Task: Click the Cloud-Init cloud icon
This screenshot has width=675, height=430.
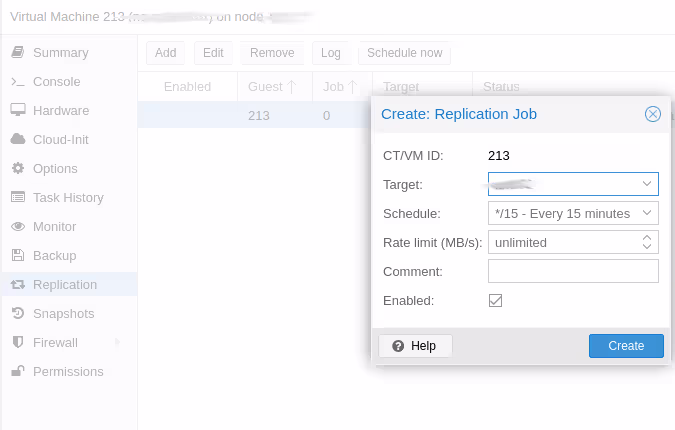Action: pyautogui.click(x=18, y=140)
